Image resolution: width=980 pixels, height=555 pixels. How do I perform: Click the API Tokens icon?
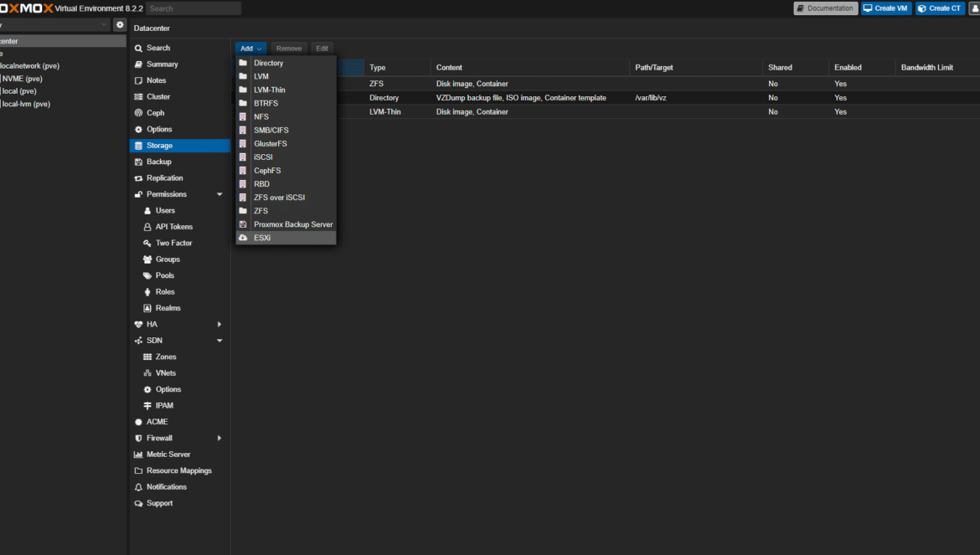pos(147,227)
